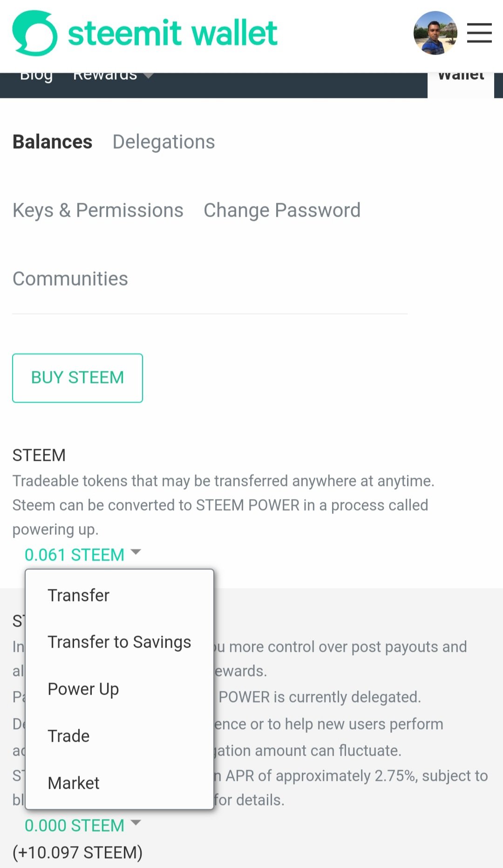Open the 0.061 STEEM dropdown
The image size is (503, 868).
[82, 554]
